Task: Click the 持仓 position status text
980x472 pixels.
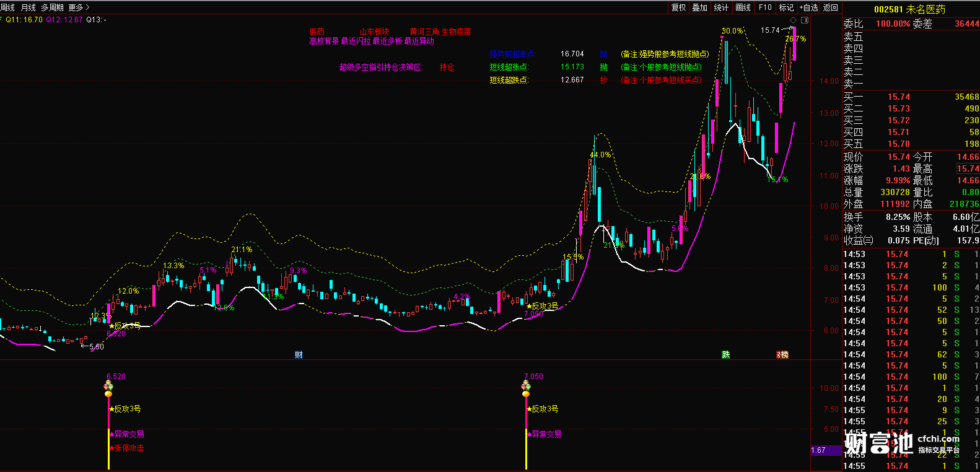Action: pyautogui.click(x=447, y=68)
